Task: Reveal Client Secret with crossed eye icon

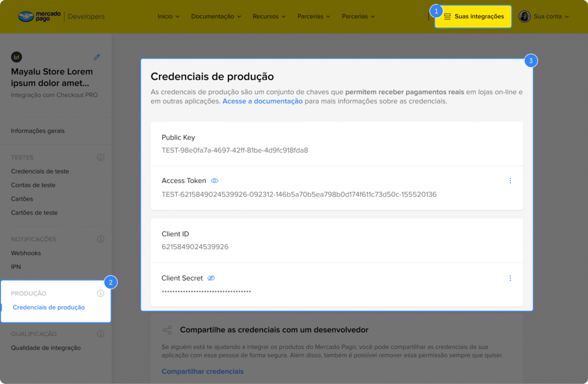Action: click(211, 278)
